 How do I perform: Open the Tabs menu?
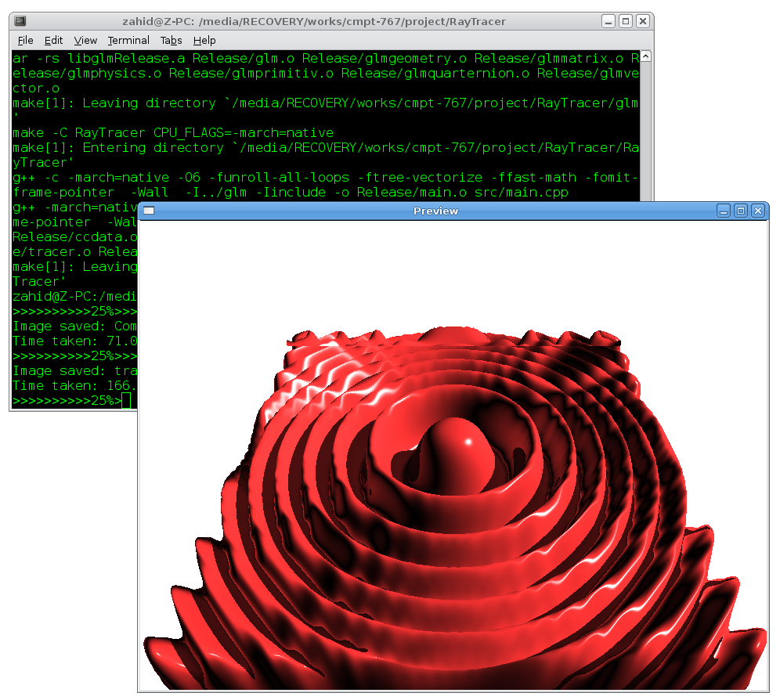(x=171, y=40)
